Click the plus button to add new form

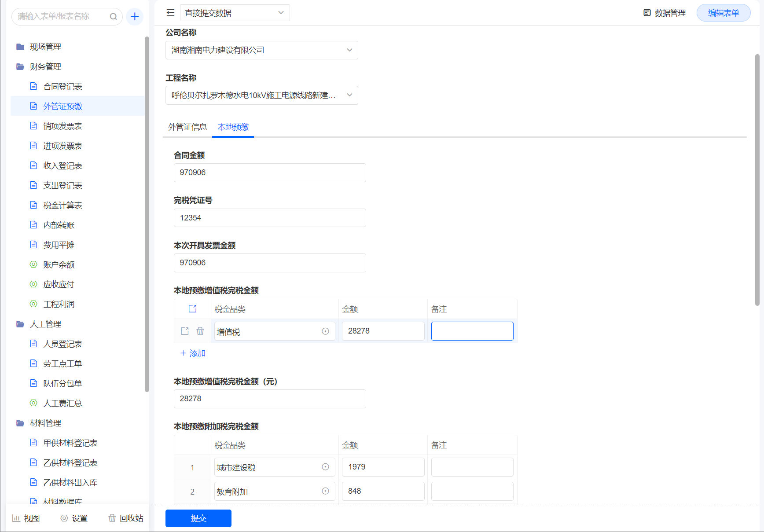[x=135, y=17]
